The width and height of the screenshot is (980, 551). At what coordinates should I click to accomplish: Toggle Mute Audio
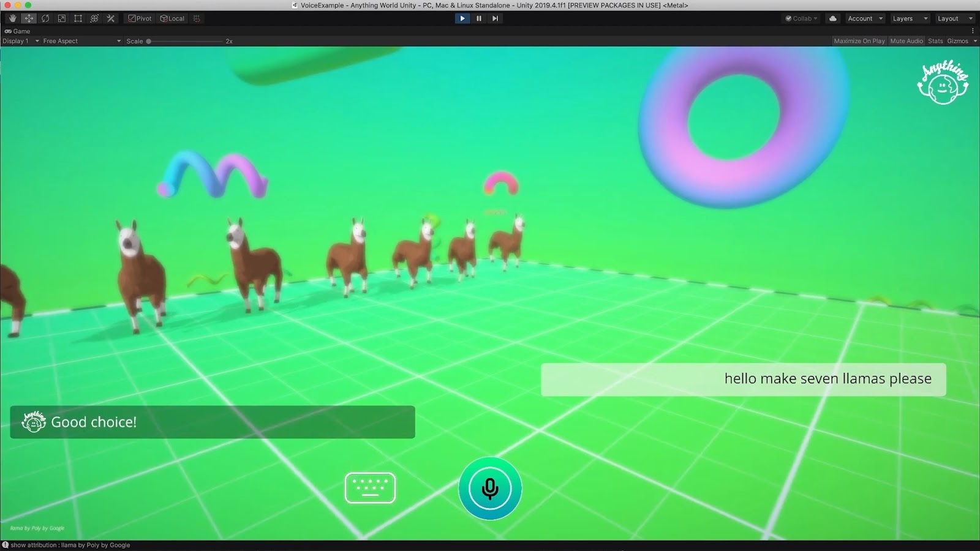pos(907,41)
